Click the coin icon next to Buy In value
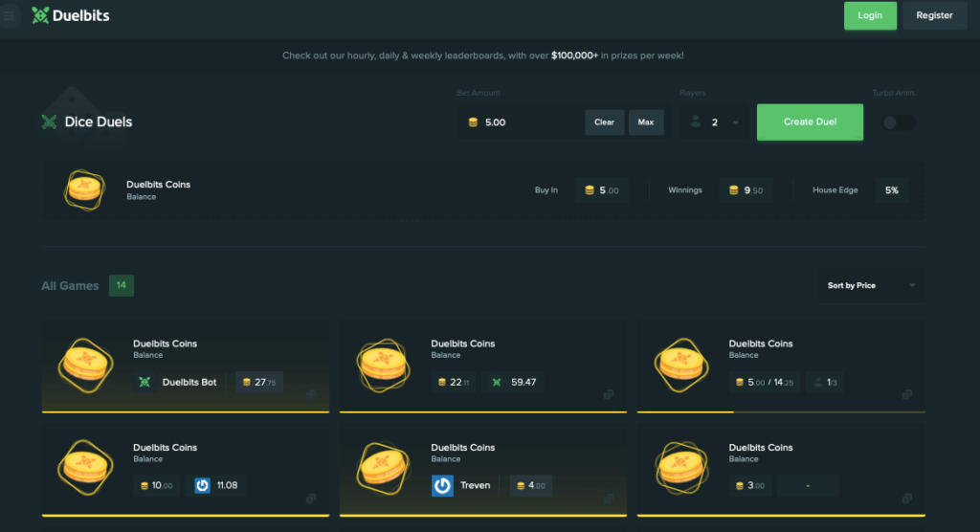980x532 pixels. 589,190
